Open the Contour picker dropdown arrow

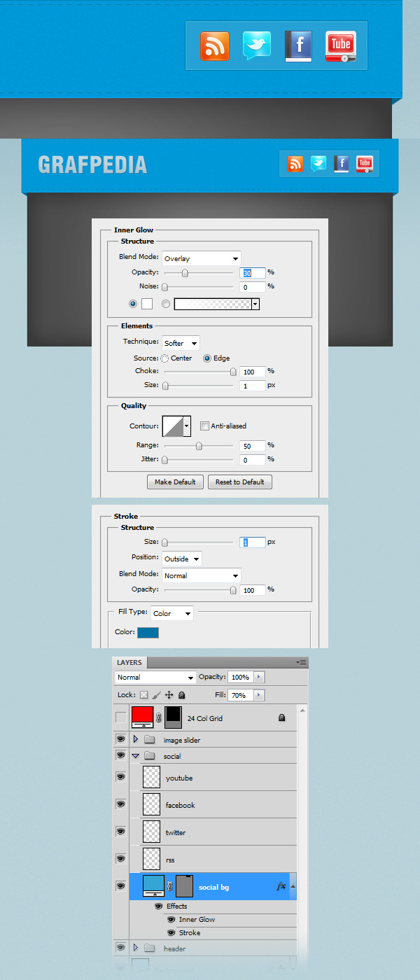click(187, 426)
